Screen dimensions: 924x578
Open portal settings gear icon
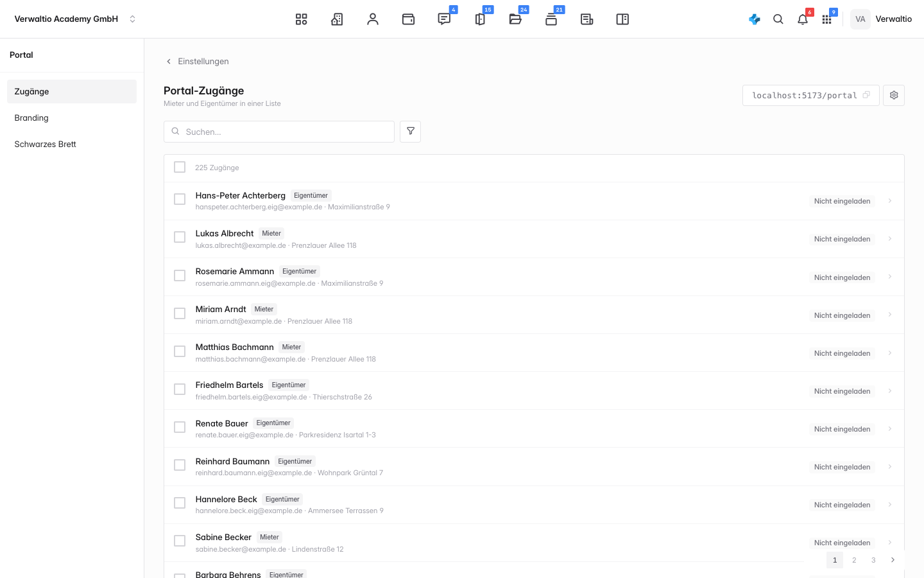click(894, 95)
